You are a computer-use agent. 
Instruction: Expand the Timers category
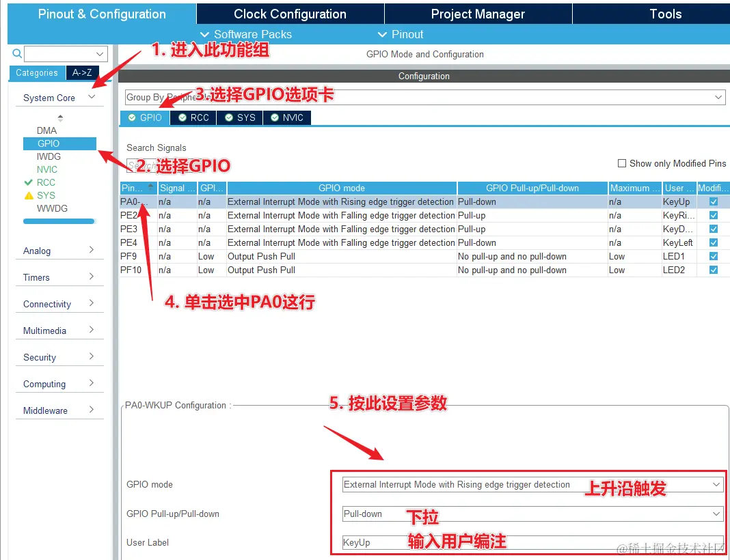point(92,277)
